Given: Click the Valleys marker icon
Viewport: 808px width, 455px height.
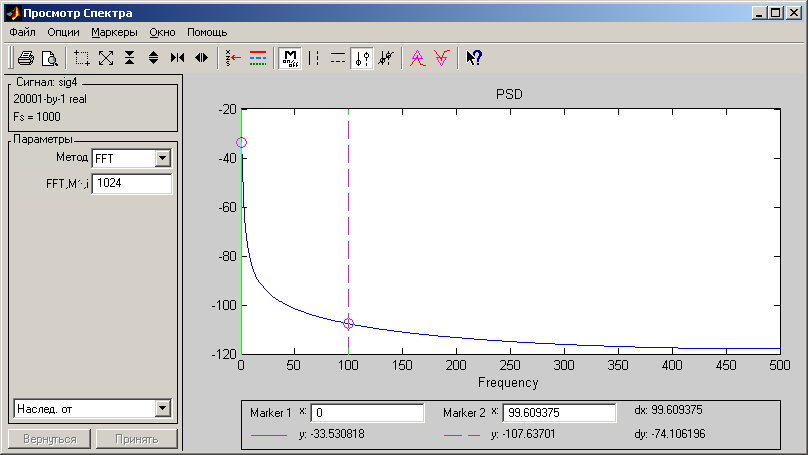Looking at the screenshot, I should (441, 58).
